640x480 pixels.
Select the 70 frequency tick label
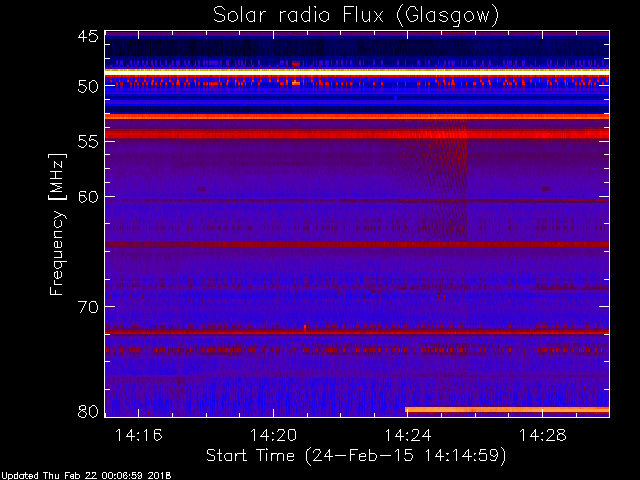[88, 307]
